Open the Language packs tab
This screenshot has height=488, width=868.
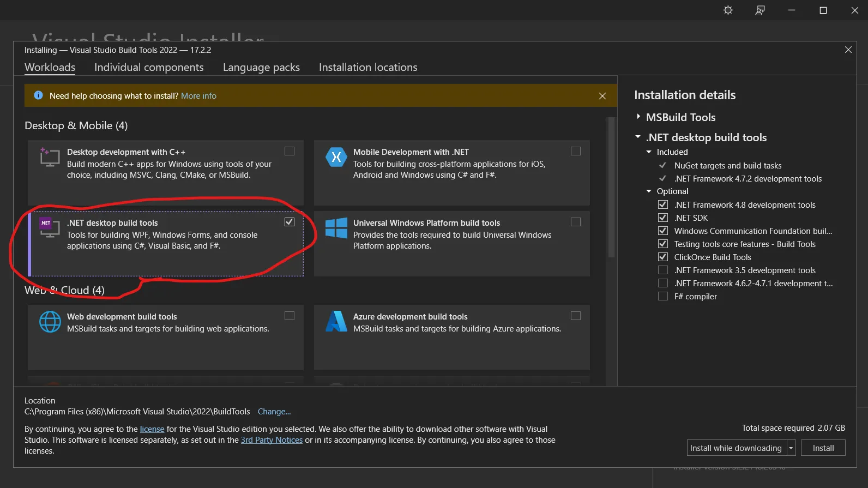(261, 67)
